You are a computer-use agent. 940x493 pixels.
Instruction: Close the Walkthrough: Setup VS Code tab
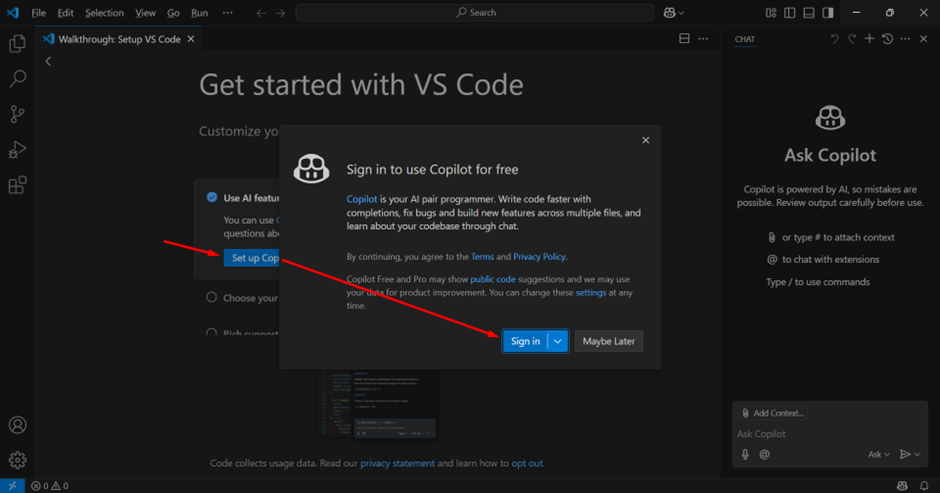[191, 39]
